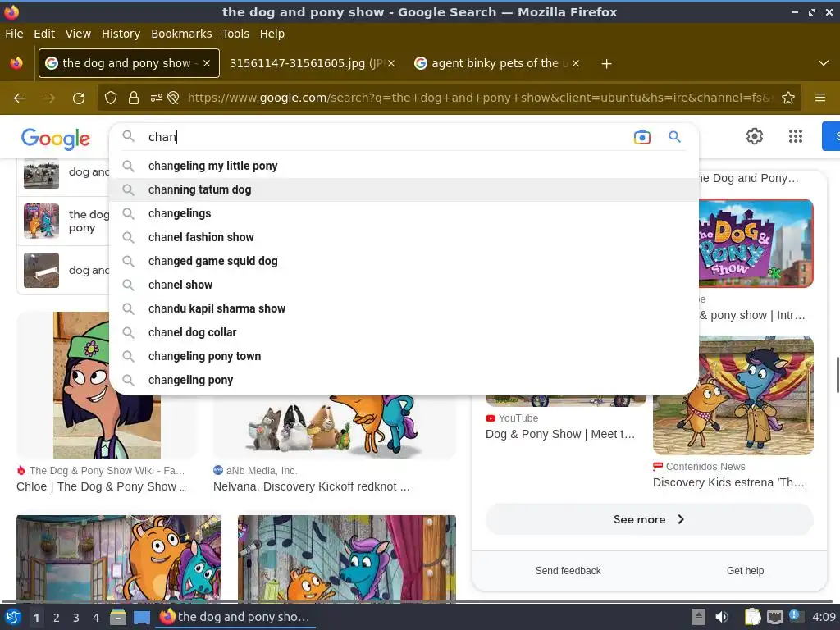Image resolution: width=840 pixels, height=630 pixels.
Task: Open the Chloe character image thumbnail
Action: (107, 386)
